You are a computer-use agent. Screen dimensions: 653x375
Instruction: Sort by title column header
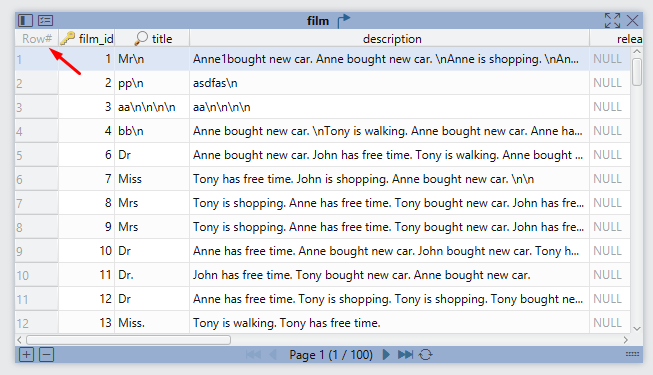coord(152,39)
